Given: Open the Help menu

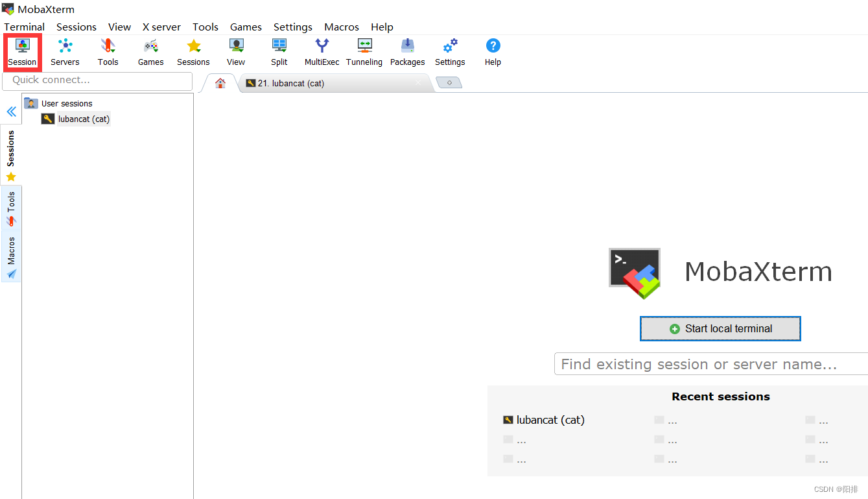Looking at the screenshot, I should 382,27.
